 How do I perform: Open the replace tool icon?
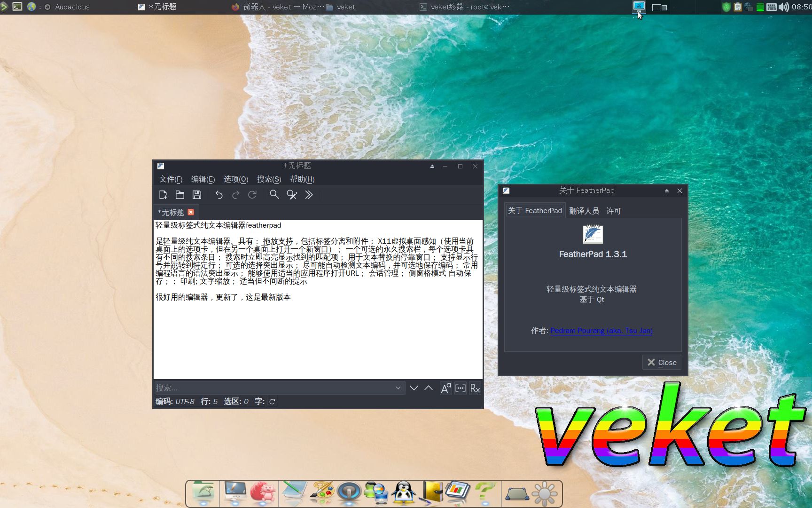pyautogui.click(x=292, y=195)
